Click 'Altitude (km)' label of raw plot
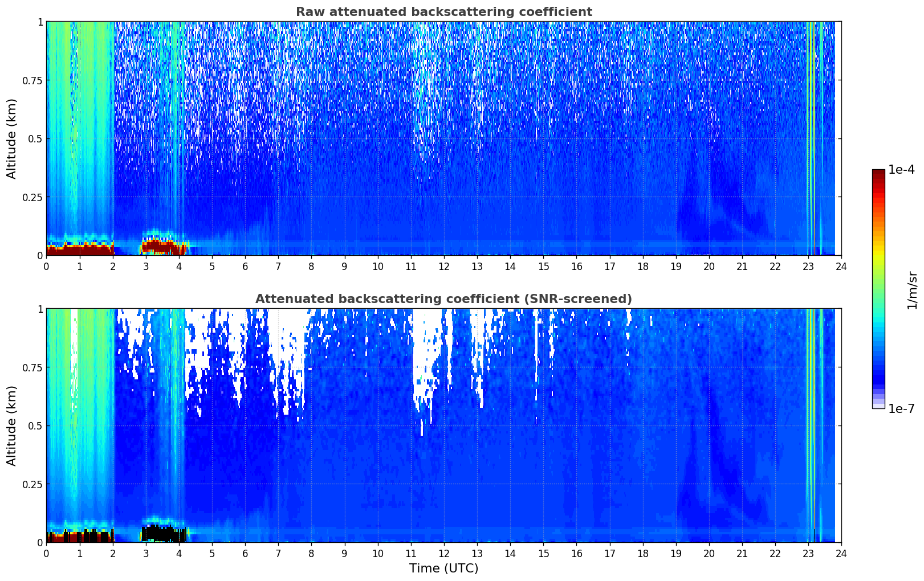Screen dimensions: 924x581 pyautogui.click(x=12, y=138)
